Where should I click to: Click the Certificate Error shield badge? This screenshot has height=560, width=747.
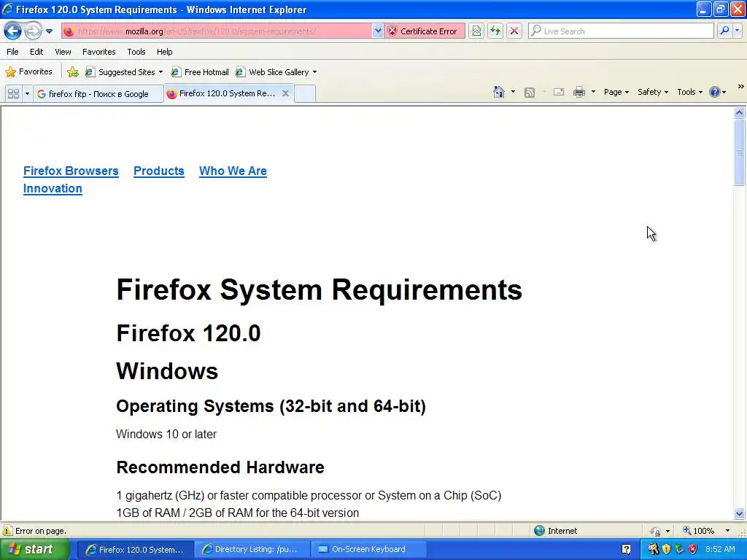point(424,31)
